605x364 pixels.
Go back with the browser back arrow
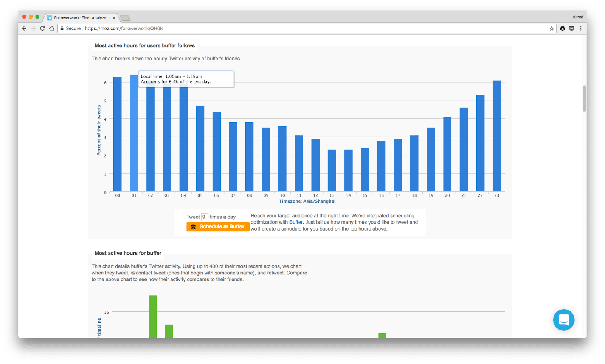(x=24, y=28)
